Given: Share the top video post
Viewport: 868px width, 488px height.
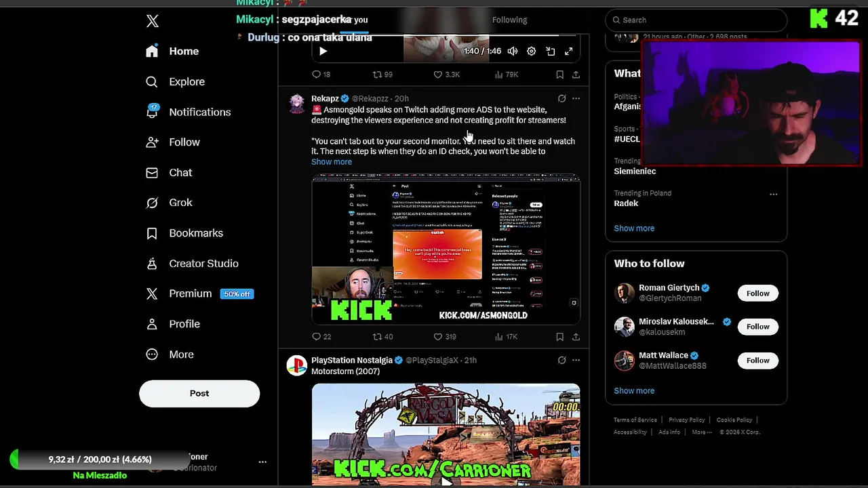Looking at the screenshot, I should tap(576, 75).
